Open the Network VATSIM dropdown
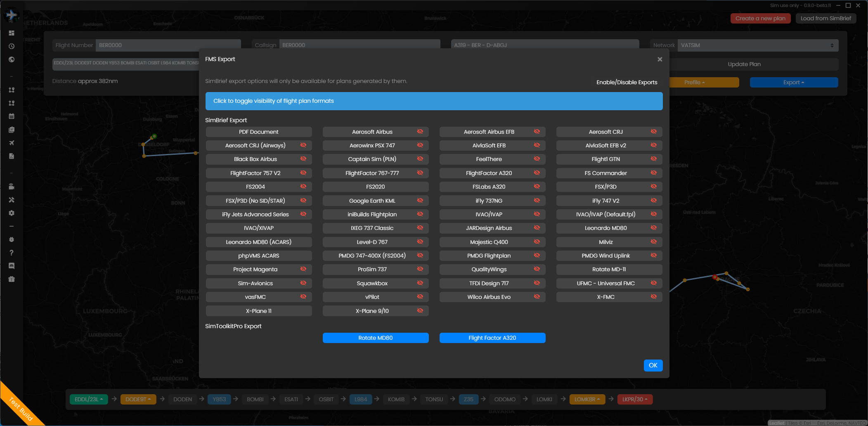The width and height of the screenshot is (868, 426). click(x=758, y=45)
